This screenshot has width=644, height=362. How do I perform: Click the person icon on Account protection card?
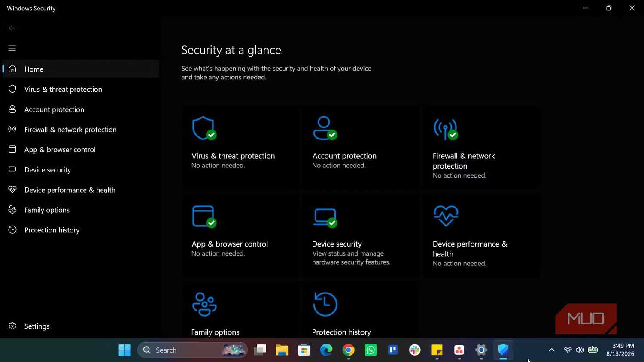click(325, 128)
